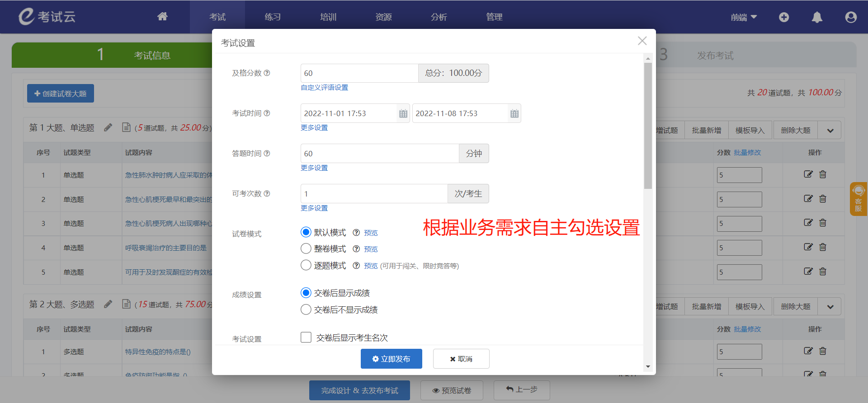Focus the 答题时间 minutes input
Viewport: 868px width, 403px height.
point(380,154)
